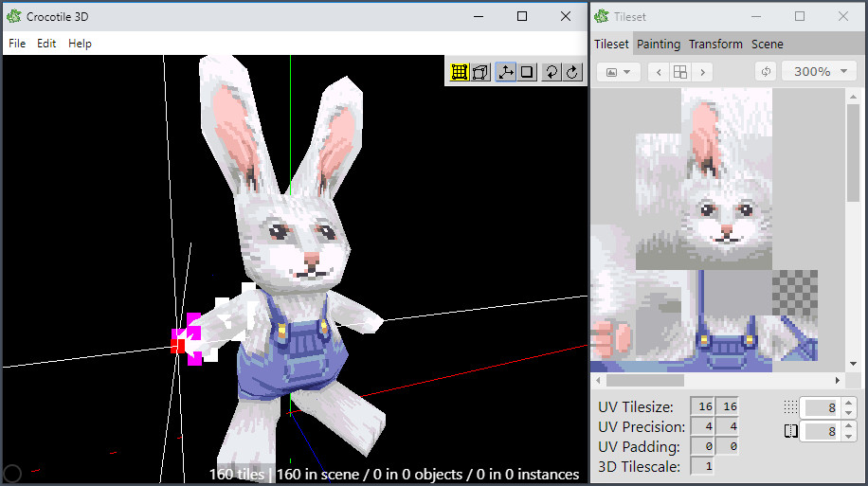Click the circle icon in viewport corner
This screenshot has width=868, height=486.
coord(13,473)
